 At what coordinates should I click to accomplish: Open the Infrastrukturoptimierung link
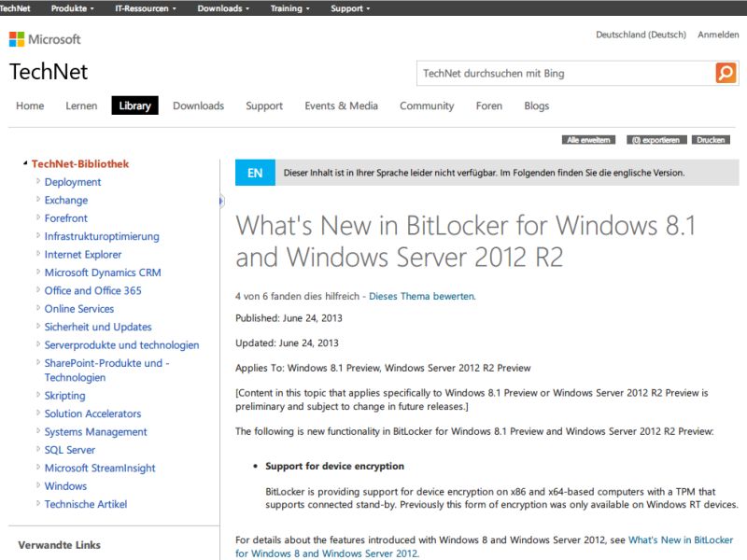[102, 236]
